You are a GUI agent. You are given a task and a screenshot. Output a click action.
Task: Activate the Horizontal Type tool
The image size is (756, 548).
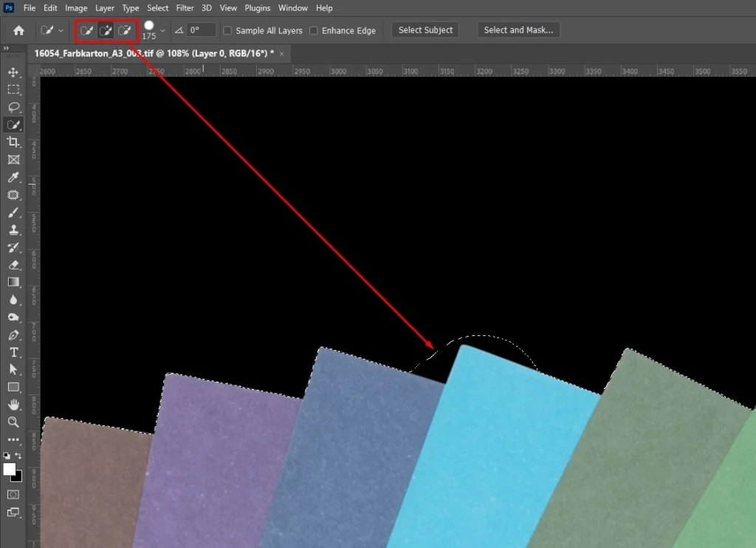click(13, 352)
